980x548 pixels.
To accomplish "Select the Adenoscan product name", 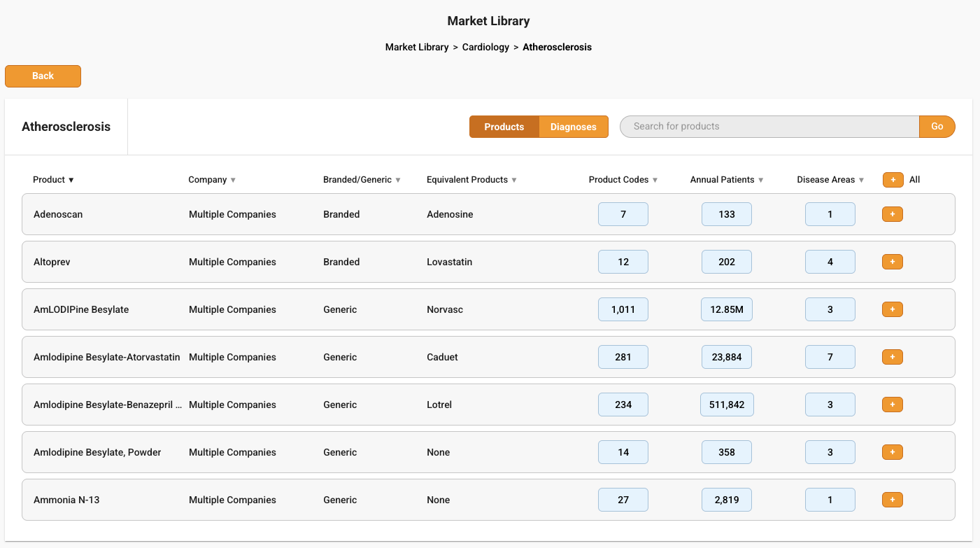I will 58,215.
